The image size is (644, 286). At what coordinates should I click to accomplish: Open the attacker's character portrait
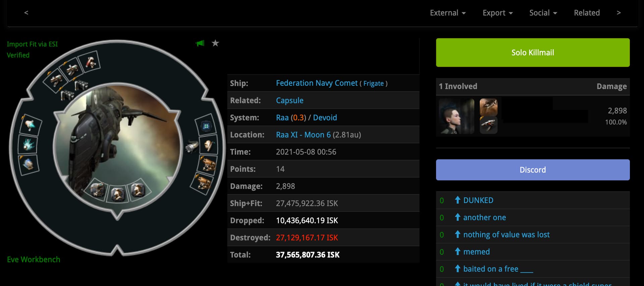click(457, 116)
